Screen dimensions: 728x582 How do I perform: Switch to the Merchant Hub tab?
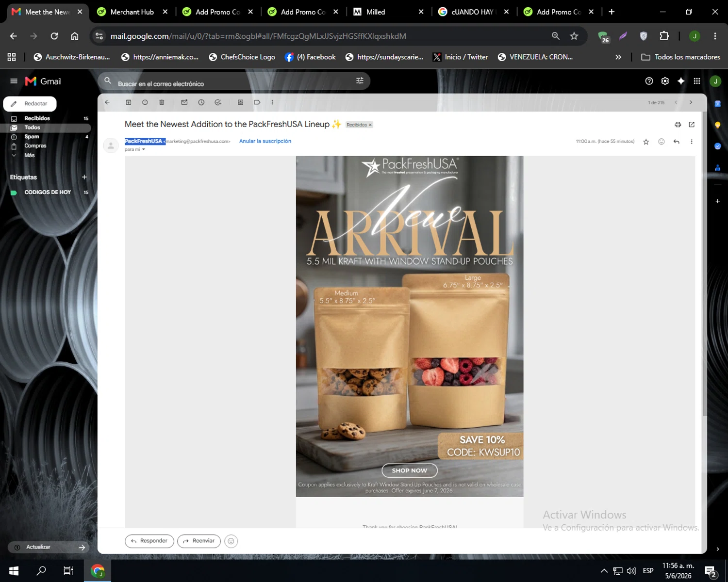point(132,12)
